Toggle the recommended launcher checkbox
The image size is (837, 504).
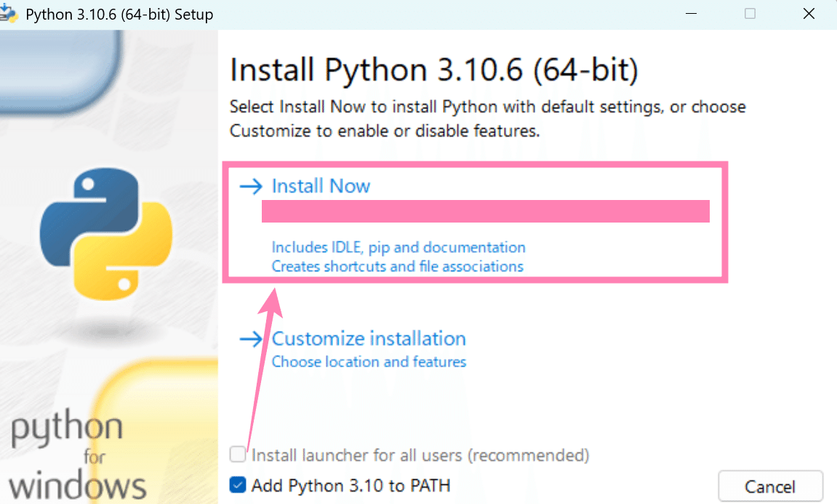coord(237,454)
